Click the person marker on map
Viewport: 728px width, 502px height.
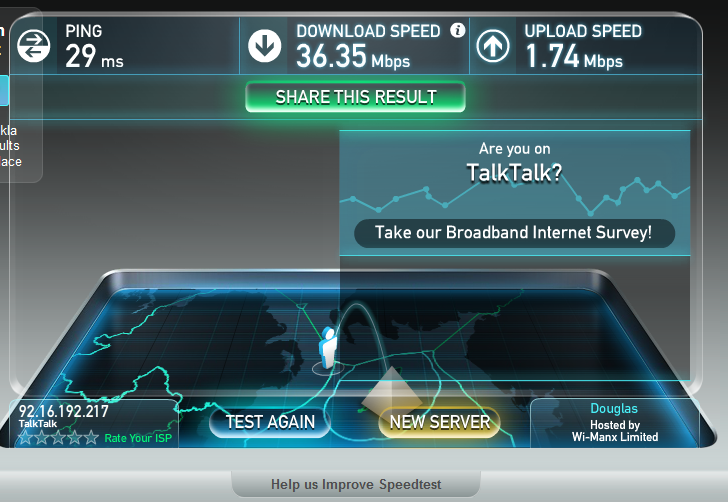click(x=328, y=348)
